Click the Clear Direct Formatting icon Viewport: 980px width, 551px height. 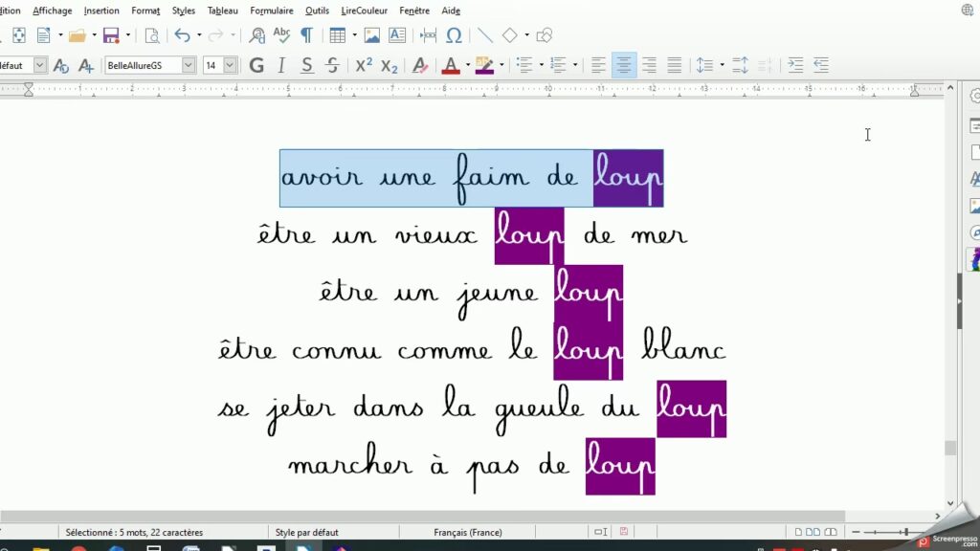(x=419, y=65)
